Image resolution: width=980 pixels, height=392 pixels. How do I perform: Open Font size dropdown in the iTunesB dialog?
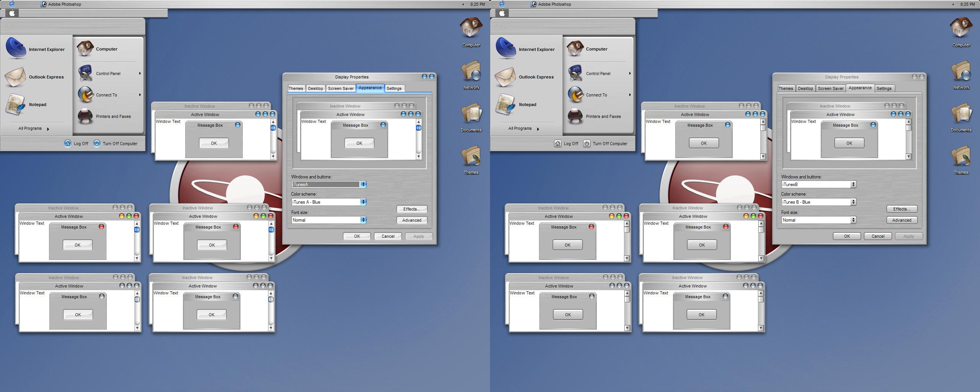point(818,220)
